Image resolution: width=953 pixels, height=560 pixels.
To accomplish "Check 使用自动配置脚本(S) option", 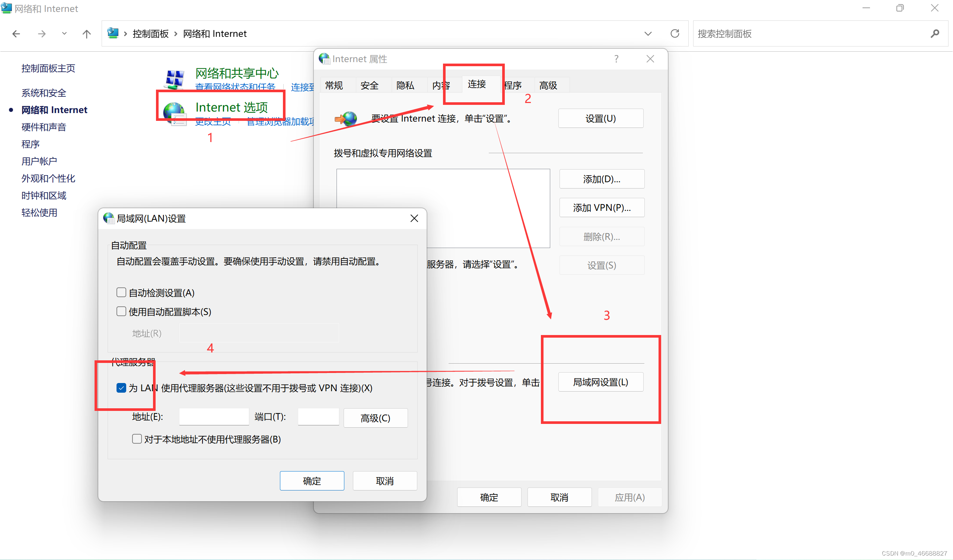I will [121, 311].
